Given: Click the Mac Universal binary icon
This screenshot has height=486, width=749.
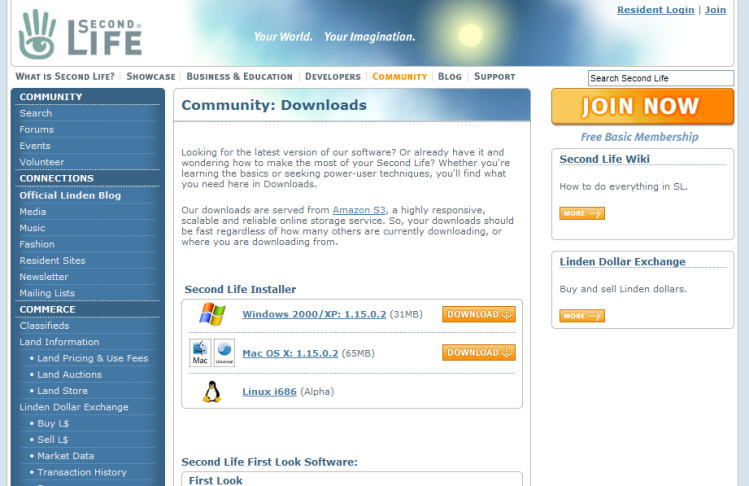Looking at the screenshot, I should [224, 353].
